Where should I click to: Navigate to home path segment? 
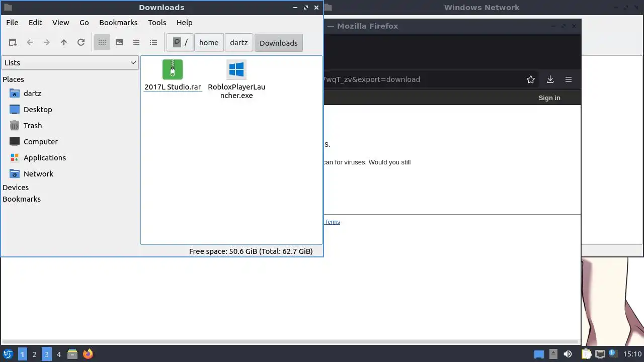click(209, 43)
